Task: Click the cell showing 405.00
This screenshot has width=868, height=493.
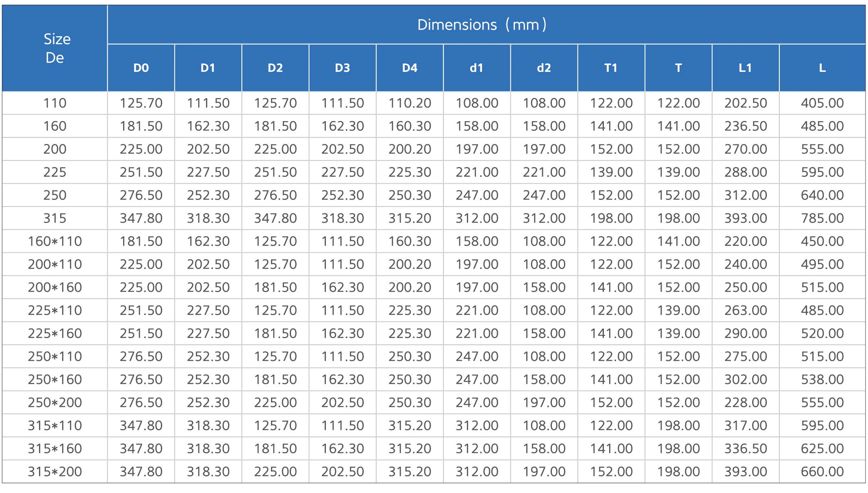Action: (822, 103)
